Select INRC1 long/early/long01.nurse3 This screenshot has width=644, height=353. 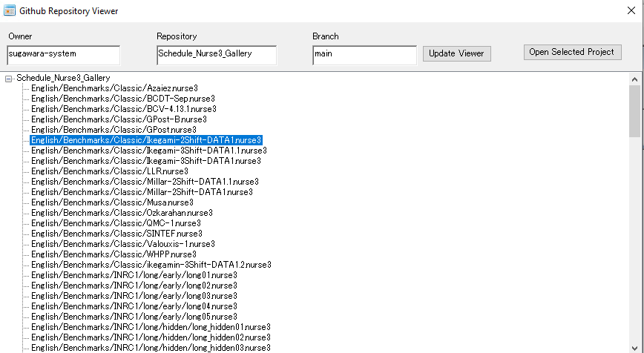(x=134, y=275)
